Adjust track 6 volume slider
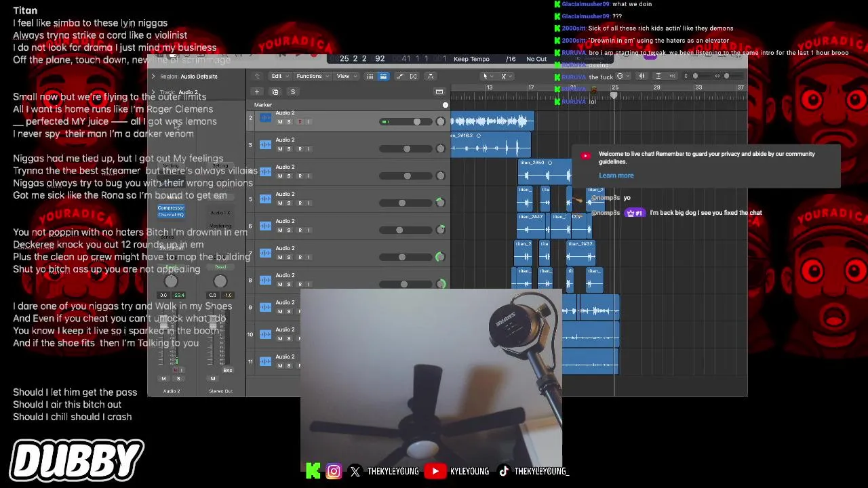Viewport: 868px width, 488px height. 404,230
